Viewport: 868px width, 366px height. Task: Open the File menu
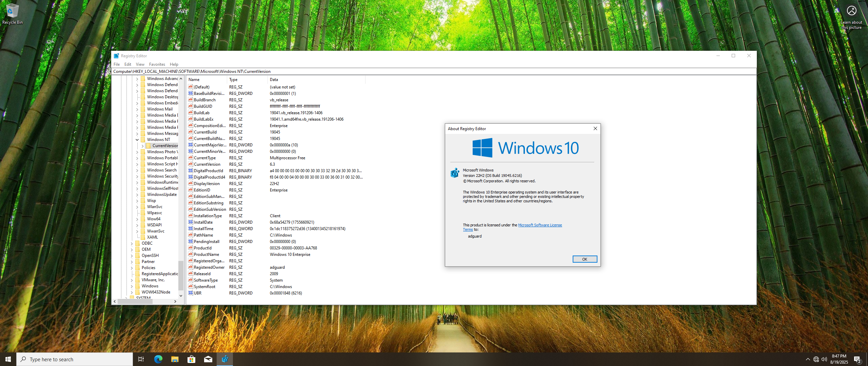(117, 64)
